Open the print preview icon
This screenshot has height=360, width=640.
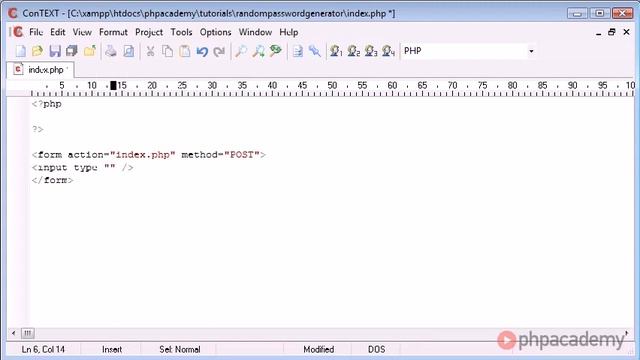[x=129, y=51]
